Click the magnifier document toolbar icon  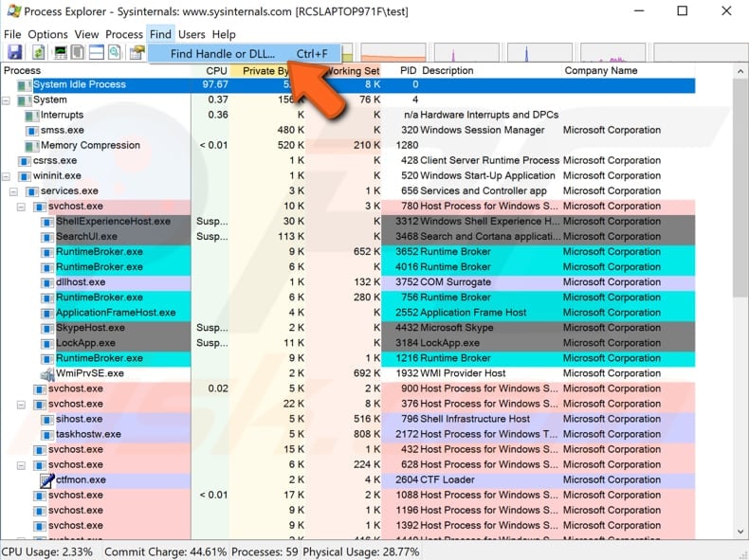[115, 52]
